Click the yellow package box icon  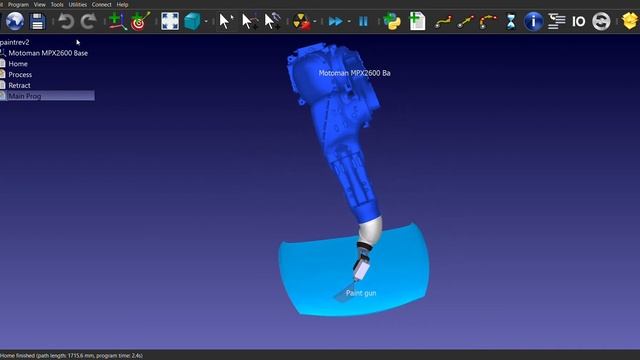click(x=630, y=21)
